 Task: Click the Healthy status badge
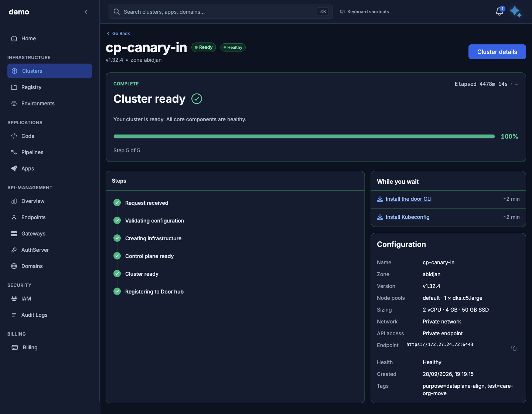click(233, 47)
